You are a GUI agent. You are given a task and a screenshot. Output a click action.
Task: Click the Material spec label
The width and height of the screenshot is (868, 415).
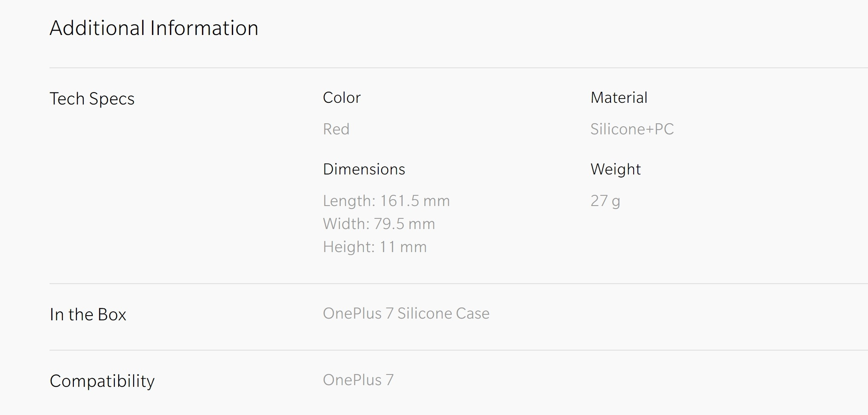(619, 98)
